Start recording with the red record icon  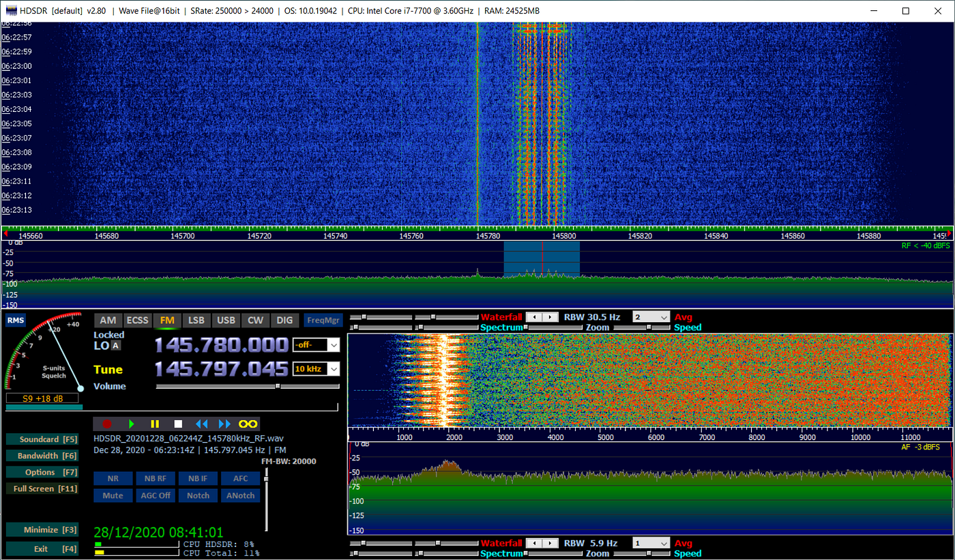pos(107,424)
